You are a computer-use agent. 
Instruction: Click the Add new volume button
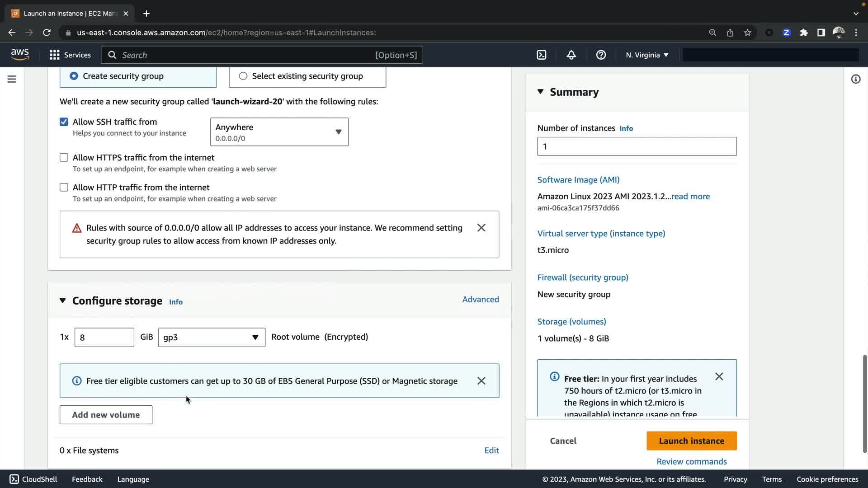(x=106, y=415)
